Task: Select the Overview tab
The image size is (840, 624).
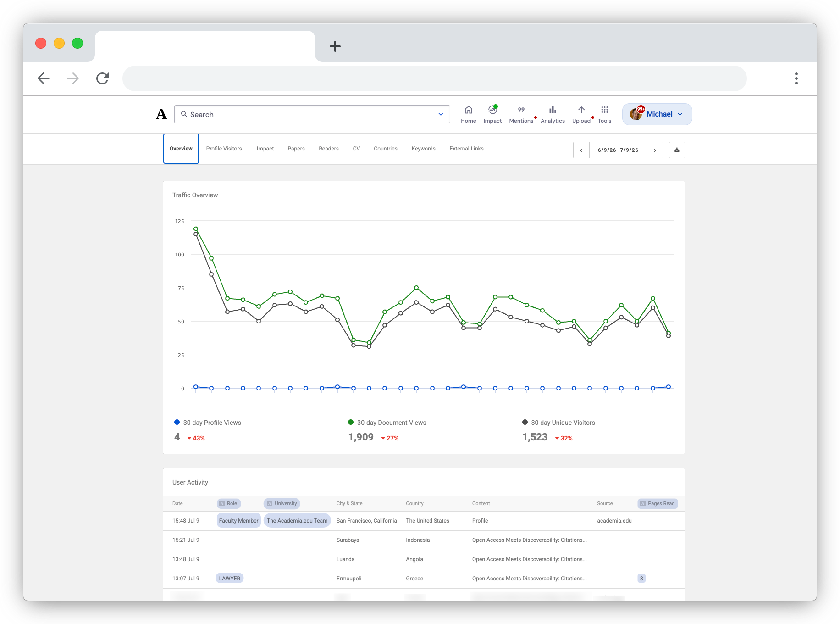Action: [x=181, y=149]
